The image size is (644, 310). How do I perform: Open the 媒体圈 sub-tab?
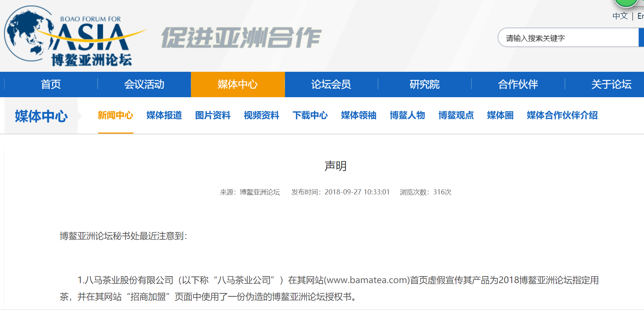pos(500,115)
